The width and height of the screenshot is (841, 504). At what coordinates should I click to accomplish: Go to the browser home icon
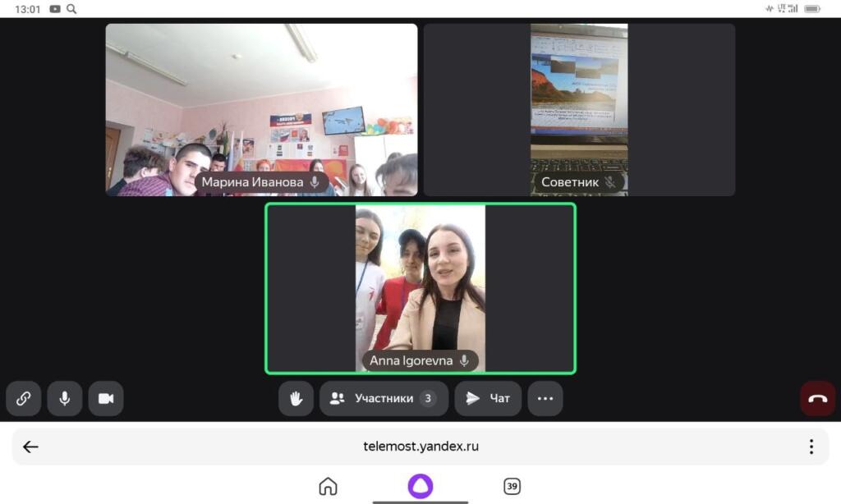tap(328, 487)
